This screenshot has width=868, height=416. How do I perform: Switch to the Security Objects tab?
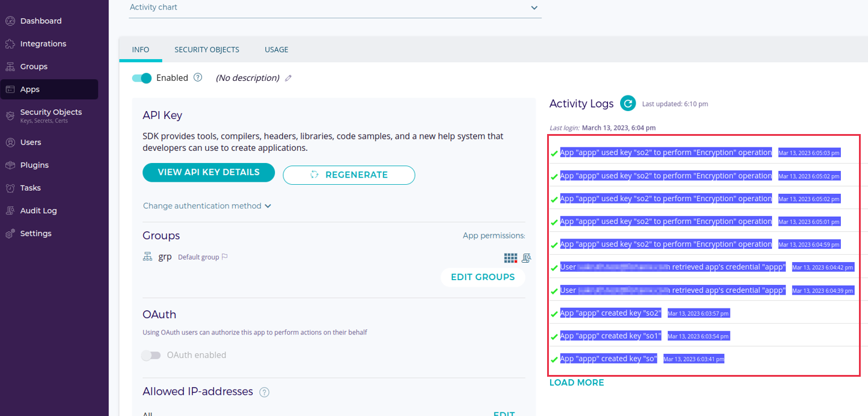207,50
